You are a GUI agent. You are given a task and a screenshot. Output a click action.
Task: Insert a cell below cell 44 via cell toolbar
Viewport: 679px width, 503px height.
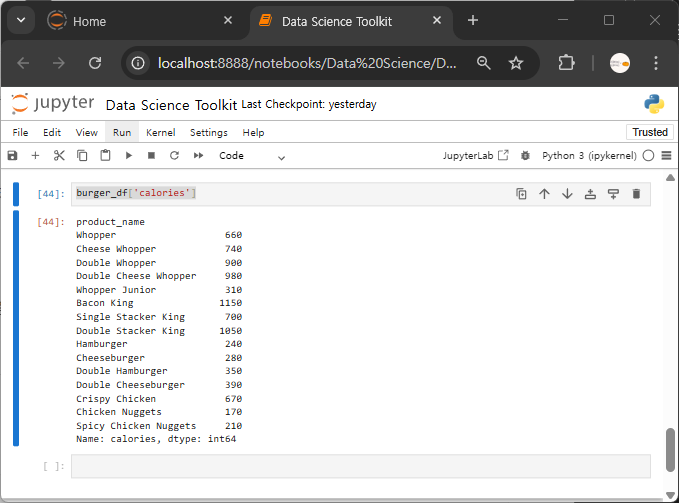pos(613,194)
